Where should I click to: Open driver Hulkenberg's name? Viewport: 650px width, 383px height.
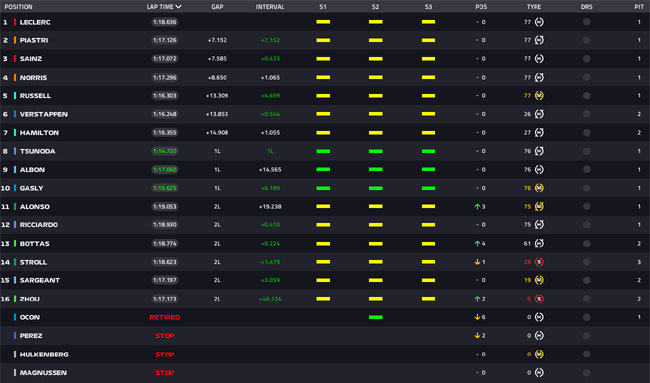(x=44, y=354)
